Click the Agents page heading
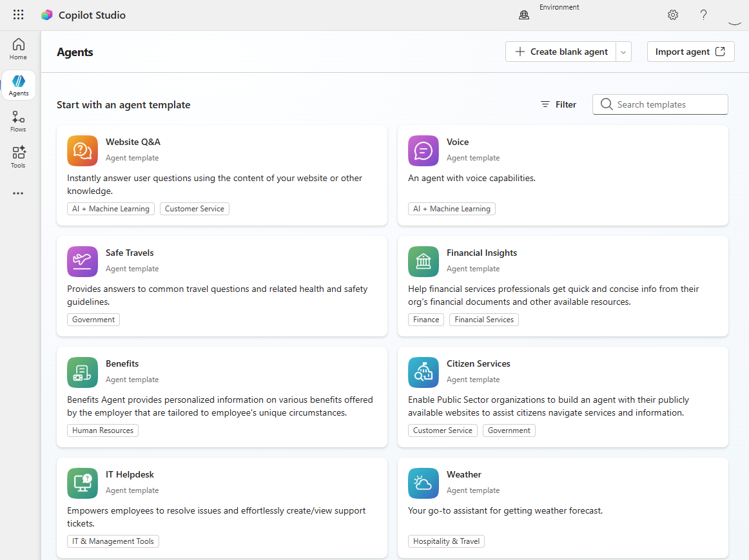 click(x=75, y=52)
